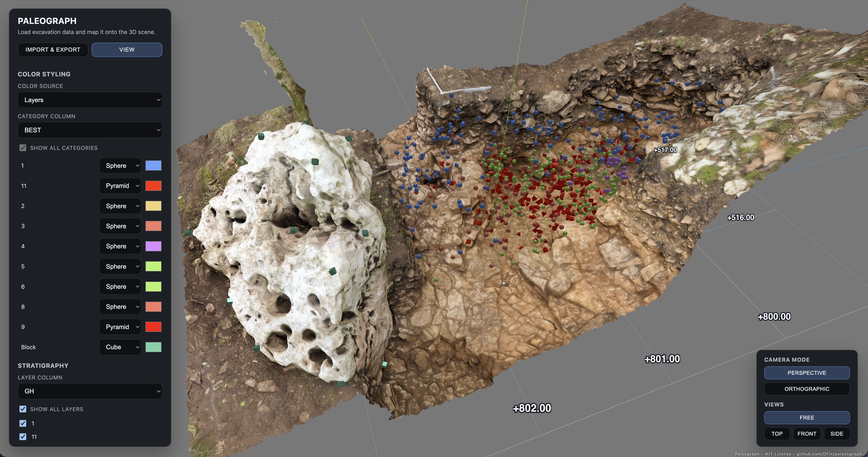Open the Import & Export panel
Viewport: 868px width, 457px height.
click(53, 49)
